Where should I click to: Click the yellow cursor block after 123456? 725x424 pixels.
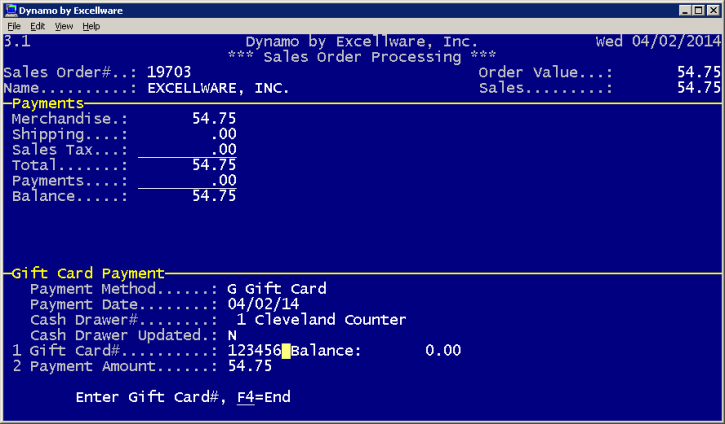point(286,351)
